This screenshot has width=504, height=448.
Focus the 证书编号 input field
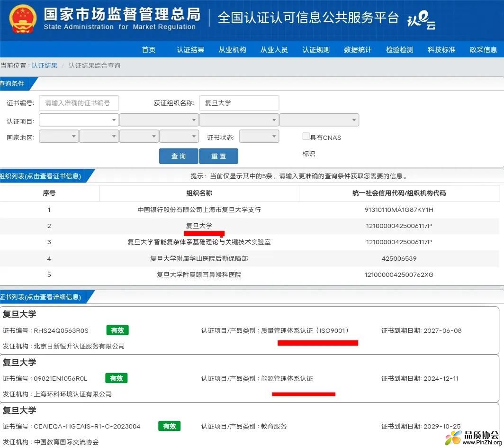point(79,103)
